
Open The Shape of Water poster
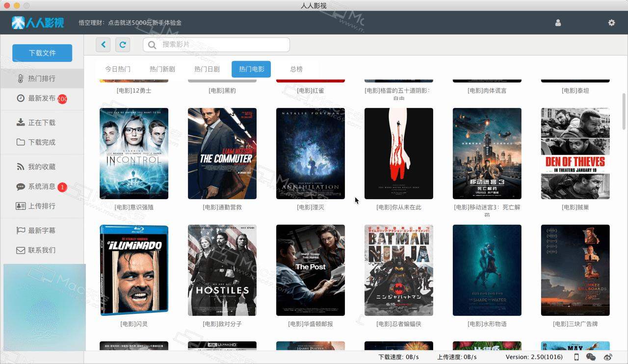tap(487, 270)
